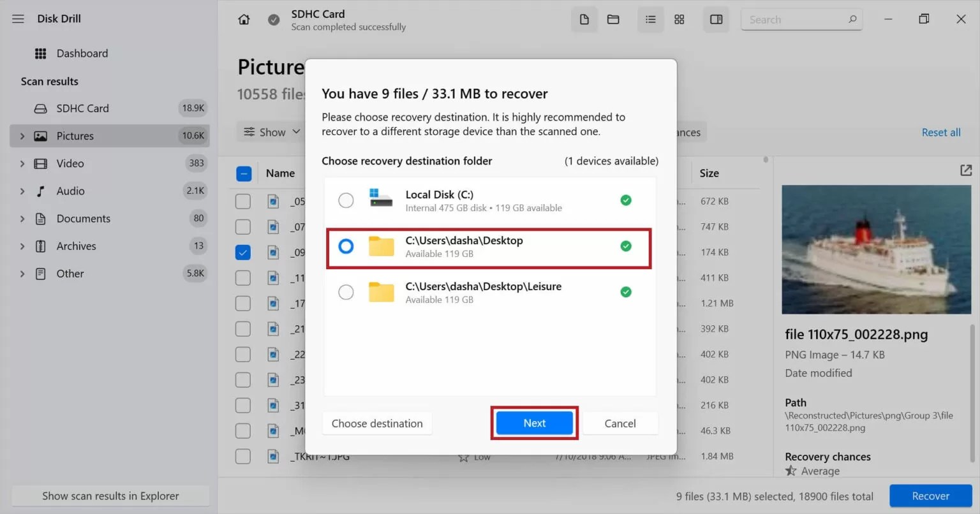Select Audio in the scan results sidebar
Screen dimensions: 980x514
(x=70, y=191)
